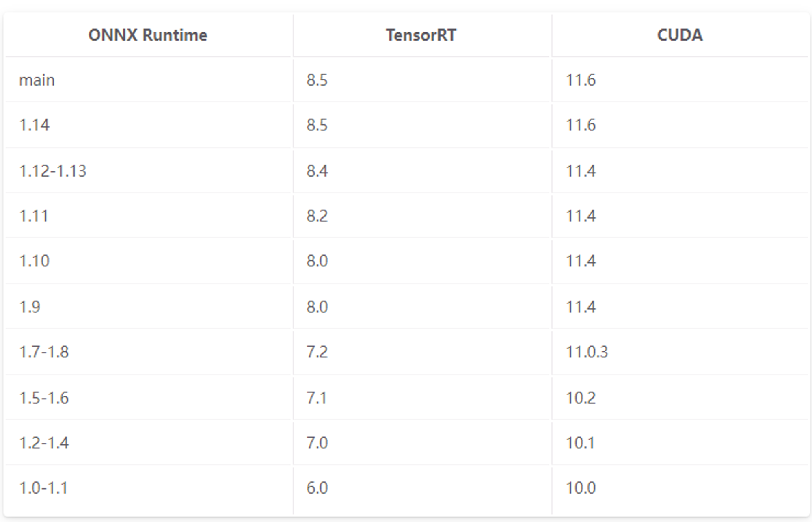Screen dimensions: 812x522
Task: Select the ONNX Runtime 1.14 cell
Action: (x=148, y=125)
